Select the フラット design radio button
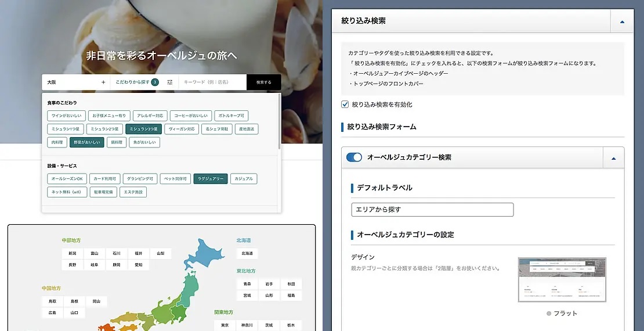 pyautogui.click(x=549, y=314)
